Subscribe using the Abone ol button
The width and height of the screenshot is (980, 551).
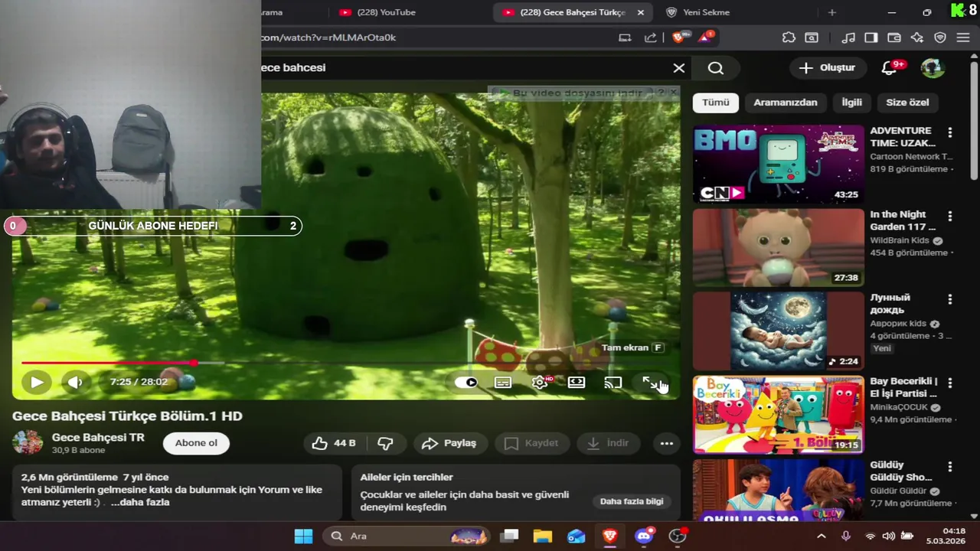click(x=196, y=443)
